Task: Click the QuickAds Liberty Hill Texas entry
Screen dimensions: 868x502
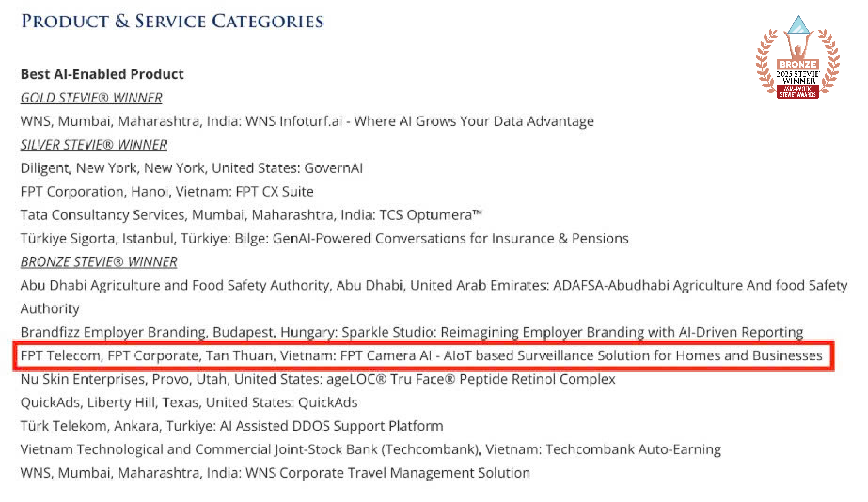Action: pyautogui.click(x=189, y=403)
